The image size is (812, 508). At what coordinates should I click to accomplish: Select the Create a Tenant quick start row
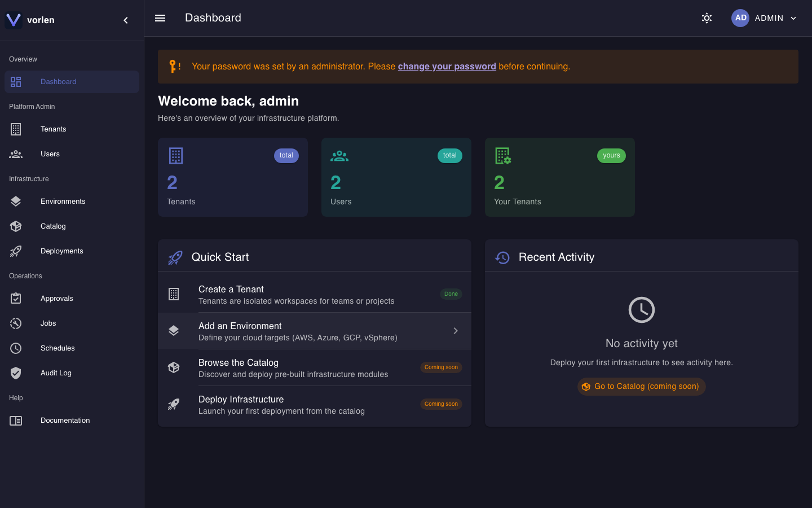[x=315, y=295]
